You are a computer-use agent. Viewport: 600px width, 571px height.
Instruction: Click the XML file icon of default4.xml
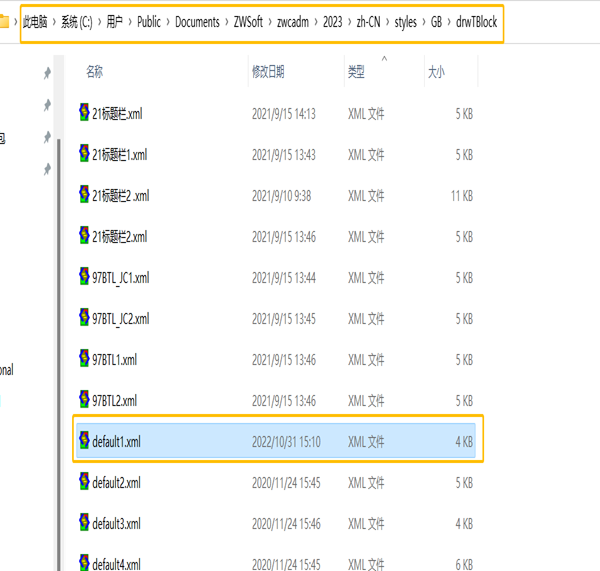point(84,563)
